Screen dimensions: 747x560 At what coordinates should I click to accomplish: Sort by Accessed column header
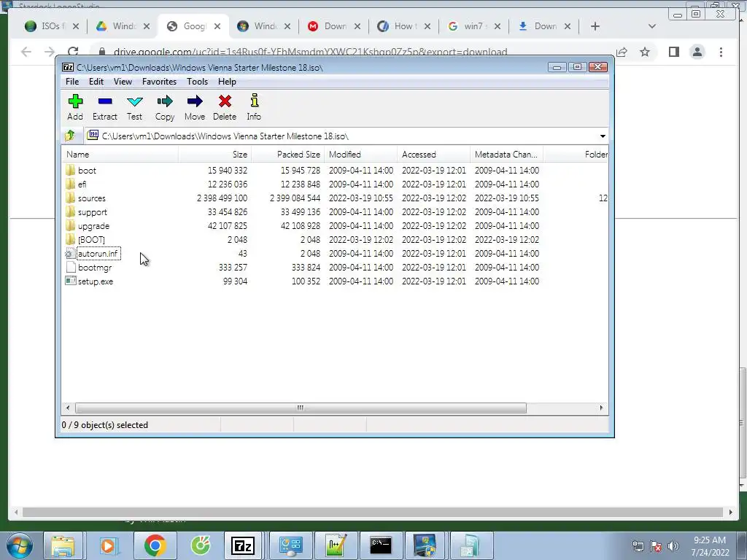coord(433,155)
